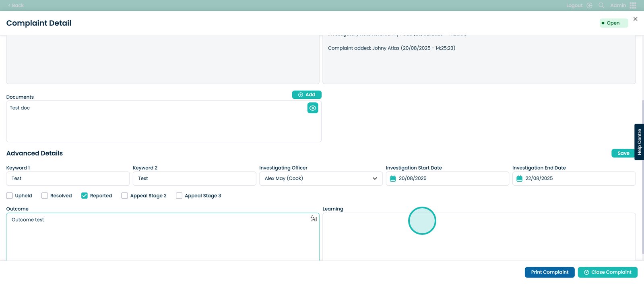Uncheck the Reported checkbox
This screenshot has height=284, width=644.
click(x=85, y=196)
